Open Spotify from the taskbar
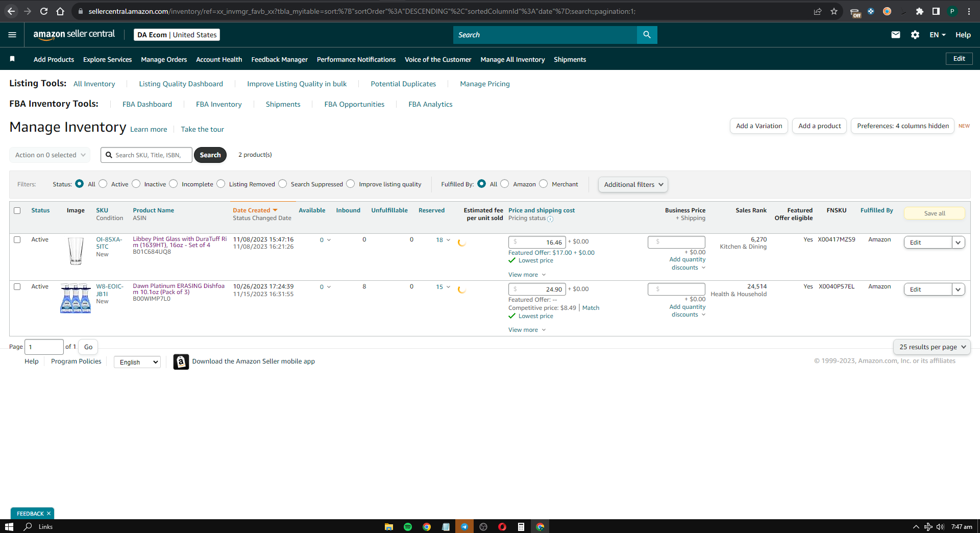The image size is (980, 533). point(408,526)
